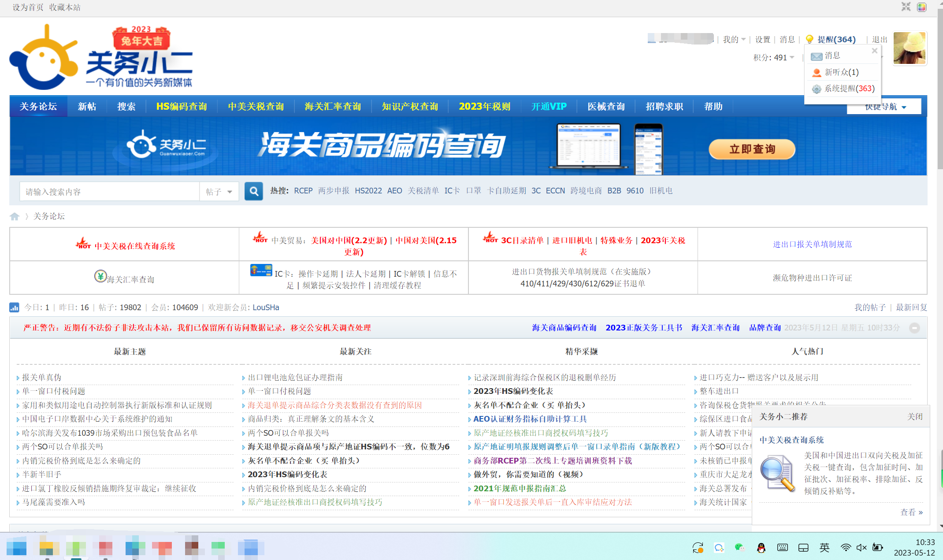
Task: Open thread AEO认证财务指标自助计算工具
Action: [x=530, y=419]
